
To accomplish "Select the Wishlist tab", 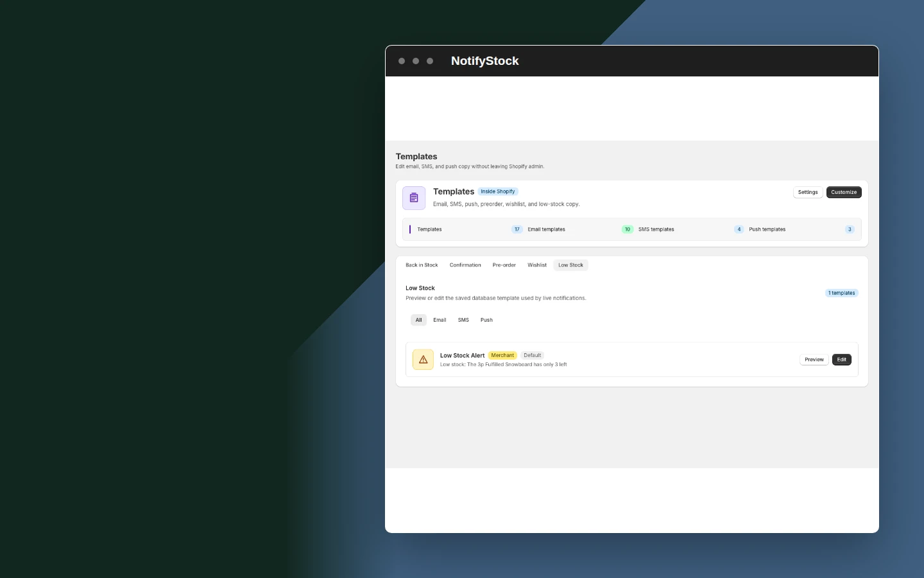I will (x=537, y=265).
